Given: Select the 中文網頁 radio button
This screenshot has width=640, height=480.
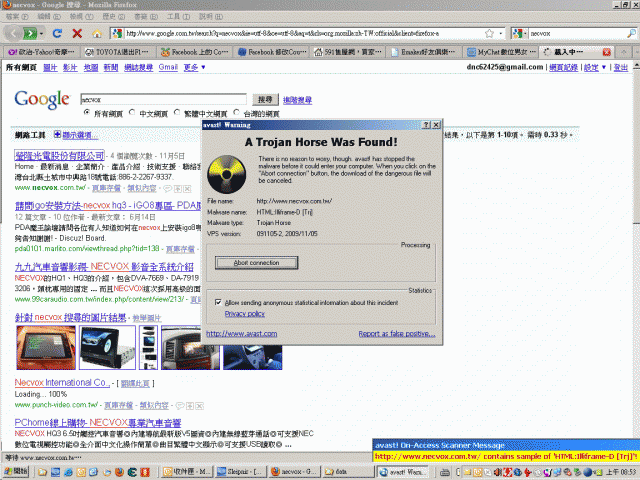Looking at the screenshot, I should [132, 112].
